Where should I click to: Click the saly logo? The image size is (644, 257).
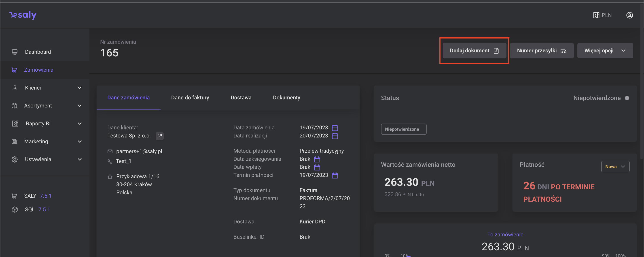23,15
